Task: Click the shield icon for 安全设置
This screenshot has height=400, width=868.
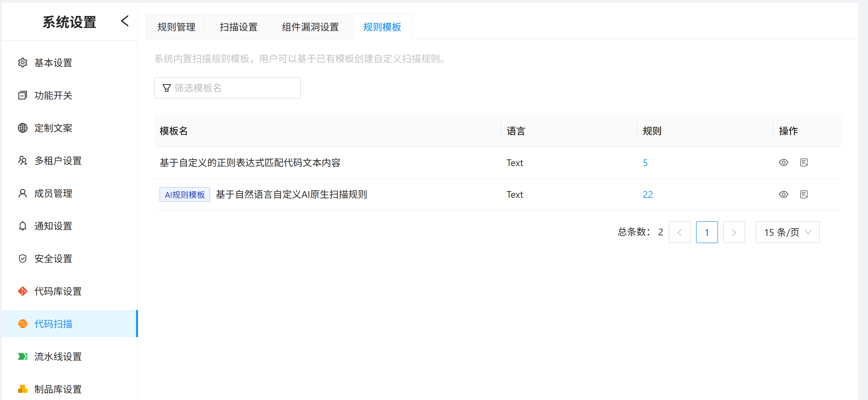Action: click(x=23, y=259)
